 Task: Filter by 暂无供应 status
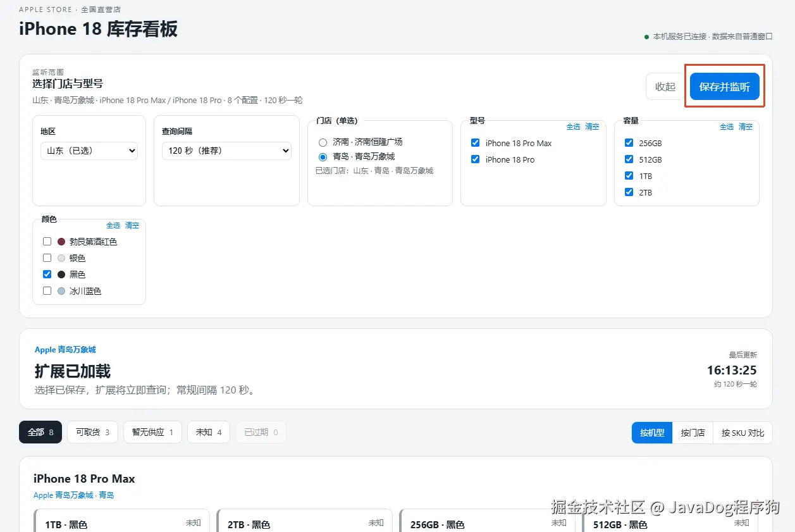(152, 432)
